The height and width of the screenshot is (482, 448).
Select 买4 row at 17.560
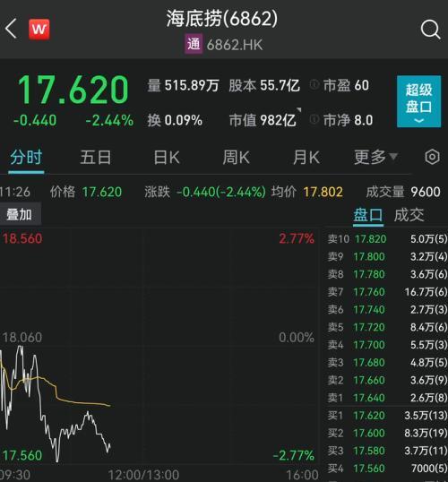387,469
